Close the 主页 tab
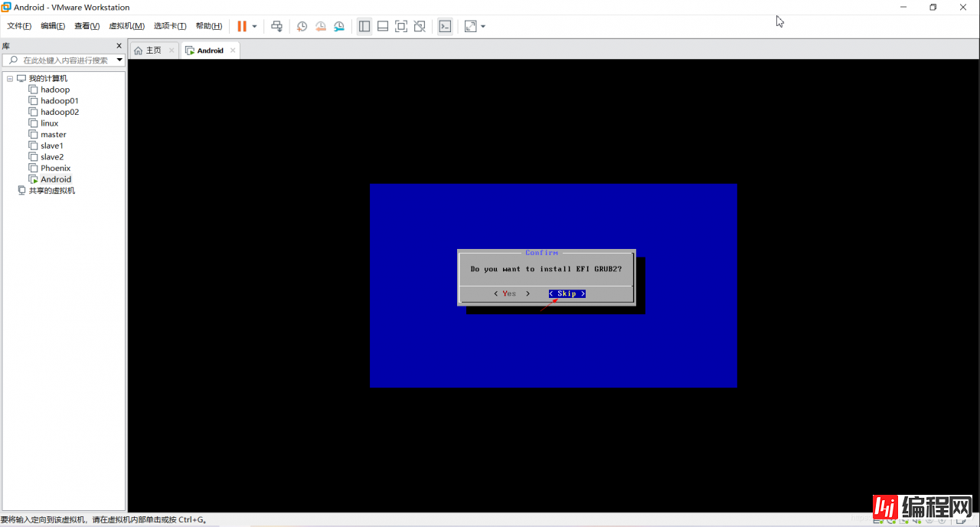This screenshot has height=527, width=980. click(171, 51)
